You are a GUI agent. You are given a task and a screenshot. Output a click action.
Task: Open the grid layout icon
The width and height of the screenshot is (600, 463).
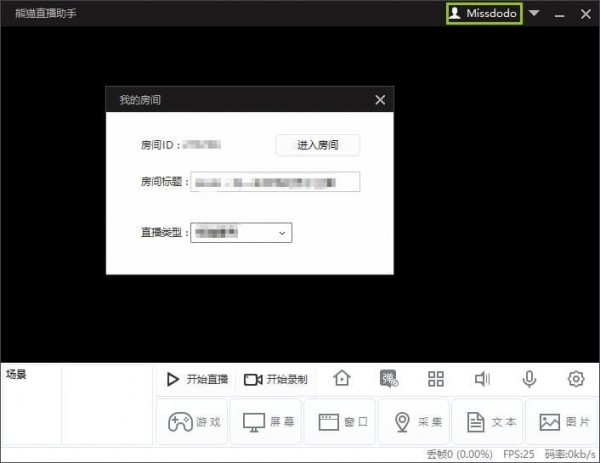tap(435, 379)
